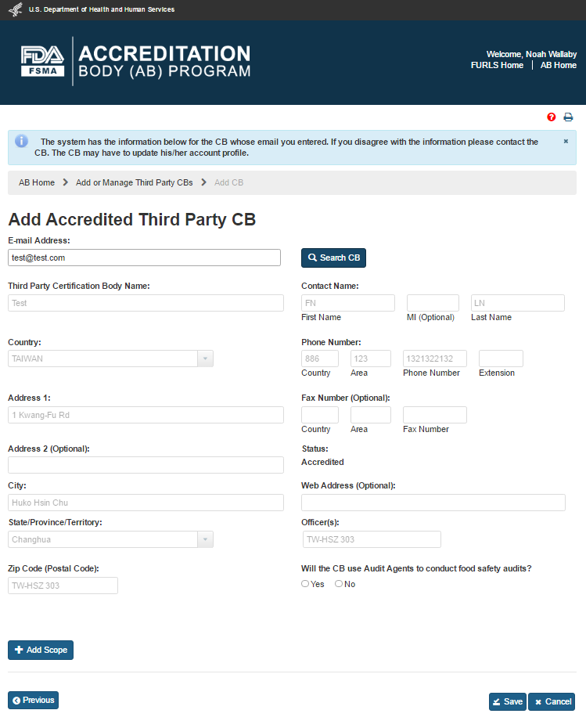586x728 pixels.
Task: Click the red help question mark icon
Action: [x=552, y=117]
